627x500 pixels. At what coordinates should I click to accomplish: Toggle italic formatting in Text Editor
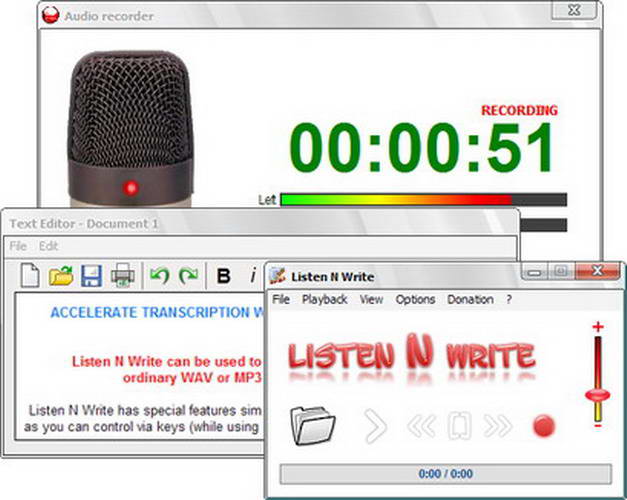click(x=253, y=276)
